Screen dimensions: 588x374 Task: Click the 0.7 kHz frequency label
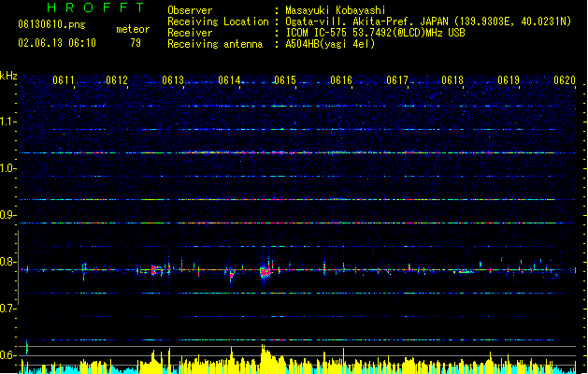[7, 309]
